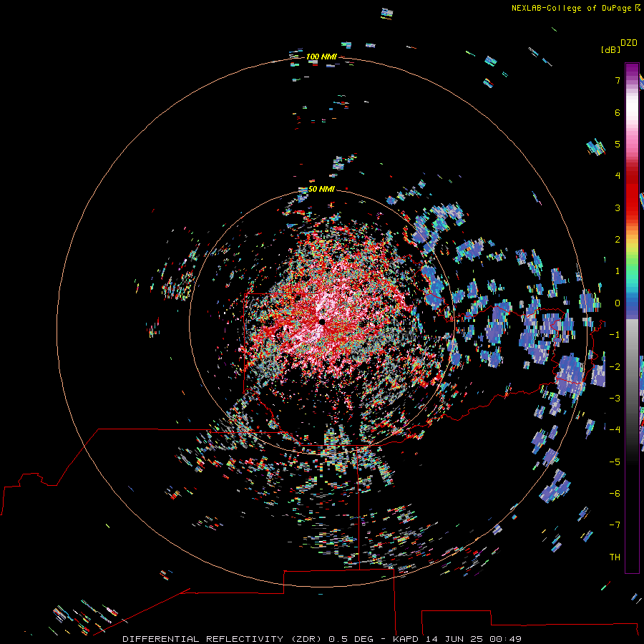Click the ZDR color scale bar

click(632, 318)
